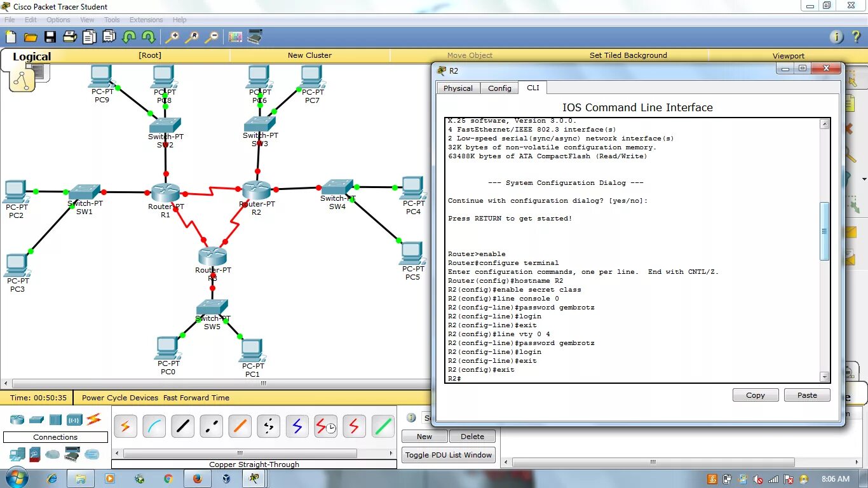Image resolution: width=868 pixels, height=488 pixels.
Task: Choose the light-blue Console cable
Action: click(154, 427)
